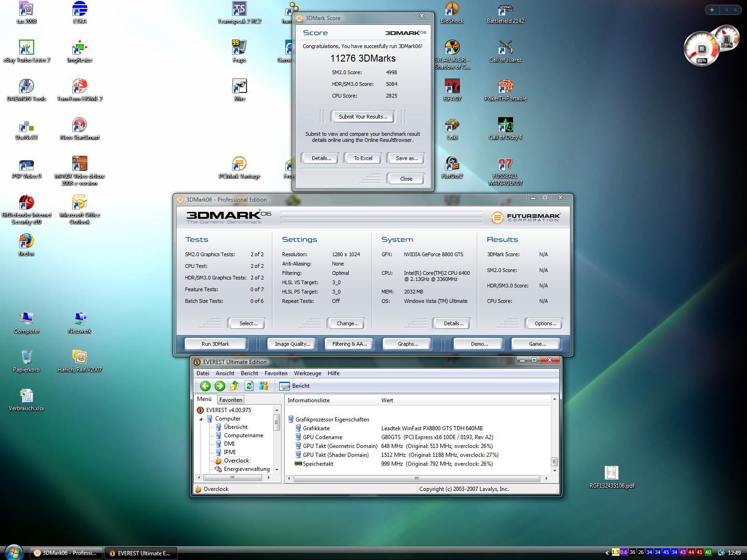Refresh the EVEREST view with the refresh icon

249,386
